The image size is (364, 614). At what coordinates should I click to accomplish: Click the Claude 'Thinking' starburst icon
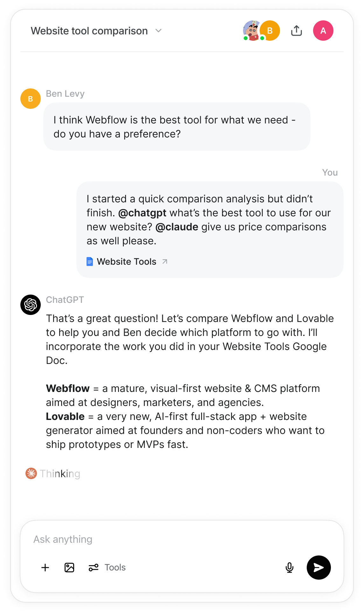coord(31,473)
